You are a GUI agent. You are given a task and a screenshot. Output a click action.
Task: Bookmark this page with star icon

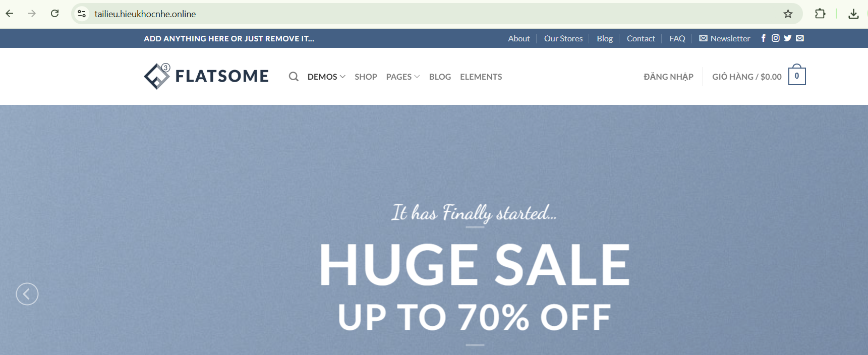click(x=788, y=14)
